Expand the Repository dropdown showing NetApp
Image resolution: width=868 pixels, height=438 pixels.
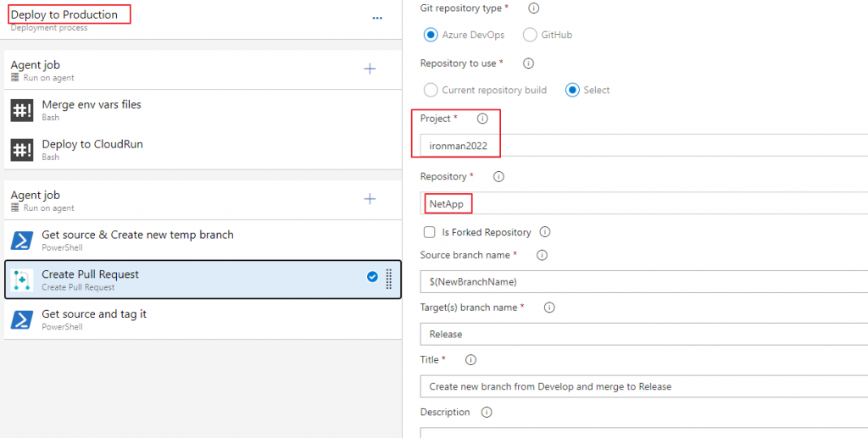point(644,204)
